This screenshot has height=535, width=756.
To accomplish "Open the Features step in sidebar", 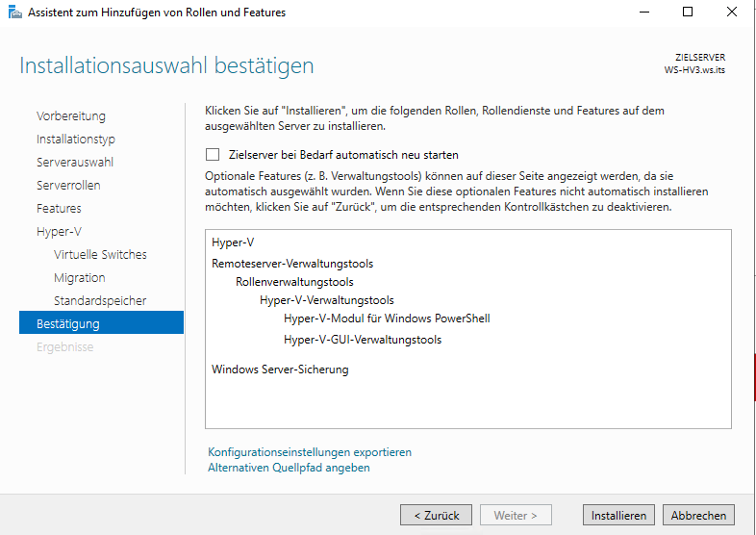I will [x=59, y=209].
